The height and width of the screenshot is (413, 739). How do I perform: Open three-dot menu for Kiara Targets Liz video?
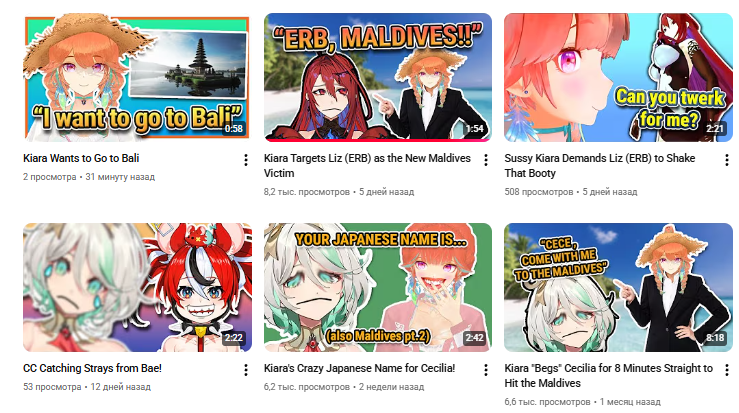pyautogui.click(x=486, y=160)
